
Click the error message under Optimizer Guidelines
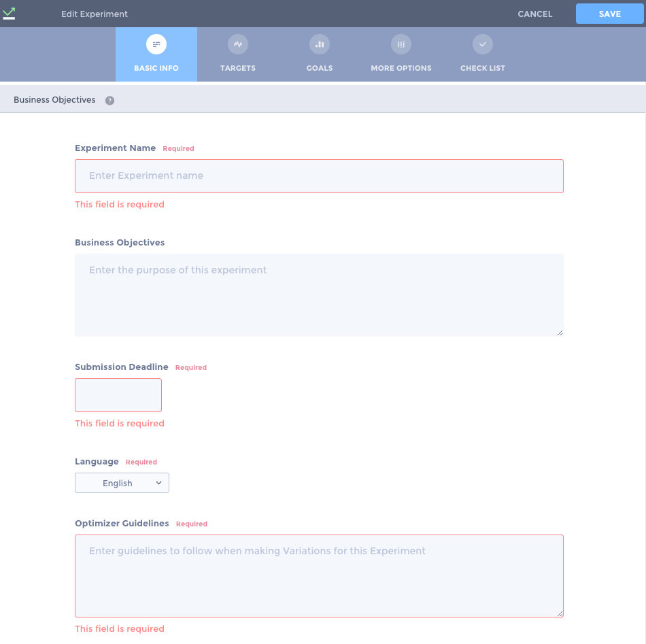click(x=120, y=629)
